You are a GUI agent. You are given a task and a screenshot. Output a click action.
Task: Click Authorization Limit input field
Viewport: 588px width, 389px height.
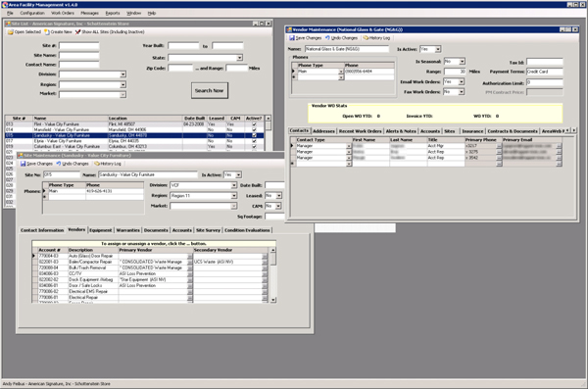(545, 82)
